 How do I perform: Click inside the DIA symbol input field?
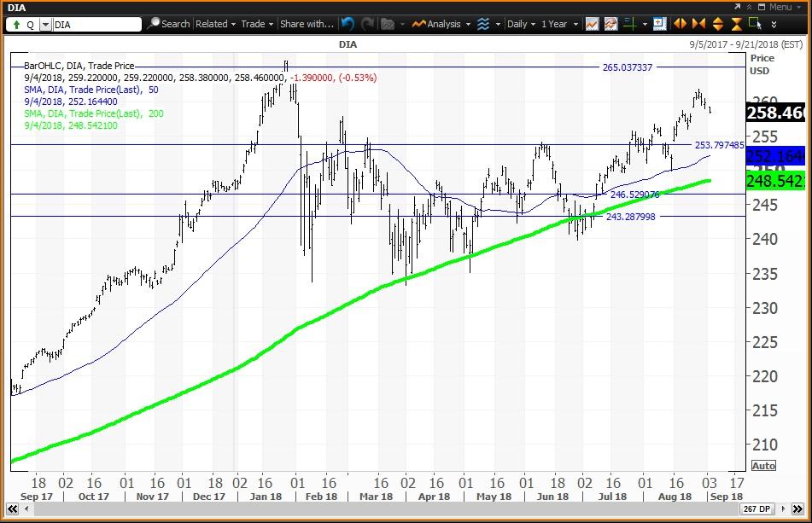[94, 24]
